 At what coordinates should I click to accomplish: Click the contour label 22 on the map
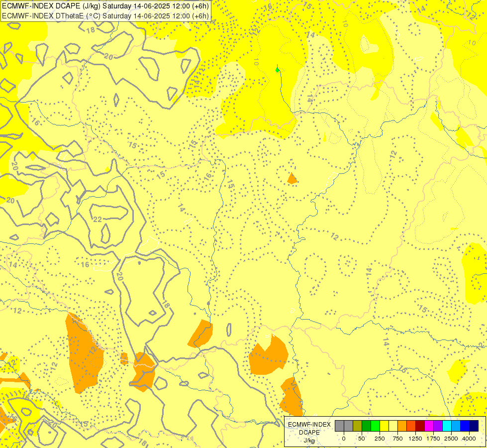point(97,220)
